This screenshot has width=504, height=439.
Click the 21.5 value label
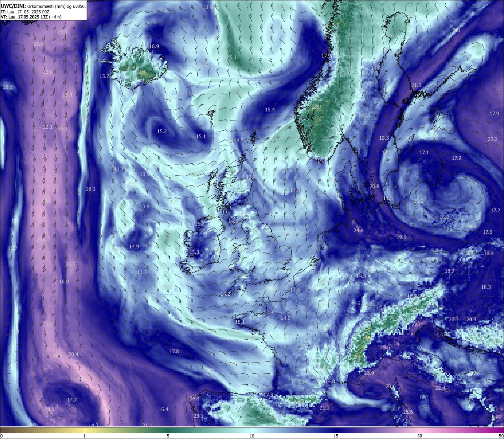click(x=416, y=85)
